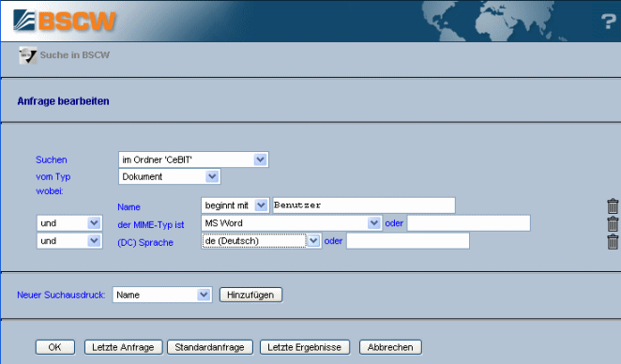Click the Letzte Anfrage button
Image resolution: width=621 pixels, height=364 pixels.
coord(123,347)
